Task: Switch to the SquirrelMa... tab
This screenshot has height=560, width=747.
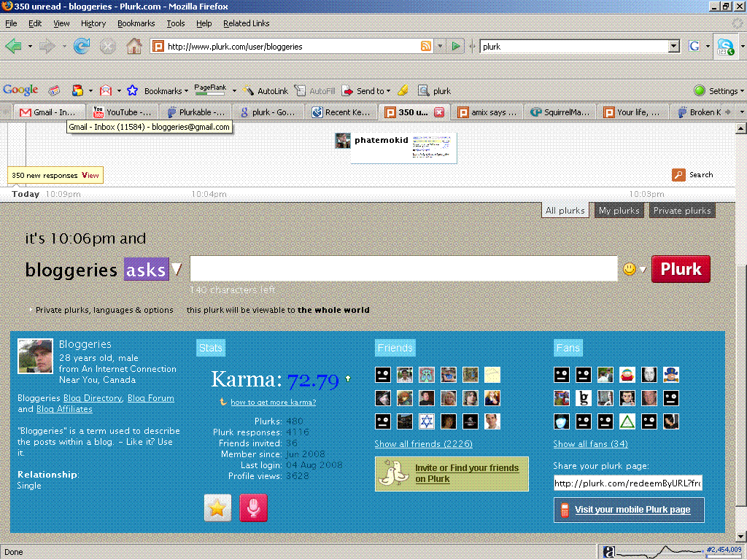Action: pyautogui.click(x=560, y=112)
